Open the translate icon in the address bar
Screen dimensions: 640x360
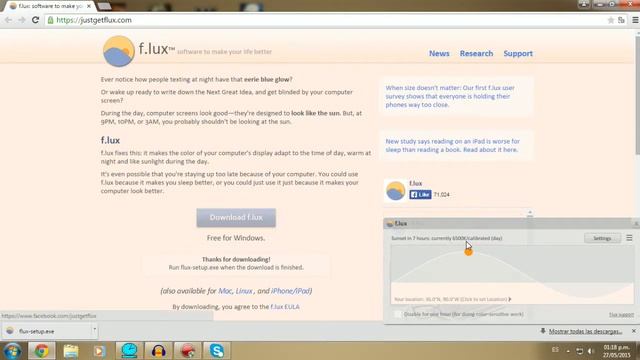point(621,20)
